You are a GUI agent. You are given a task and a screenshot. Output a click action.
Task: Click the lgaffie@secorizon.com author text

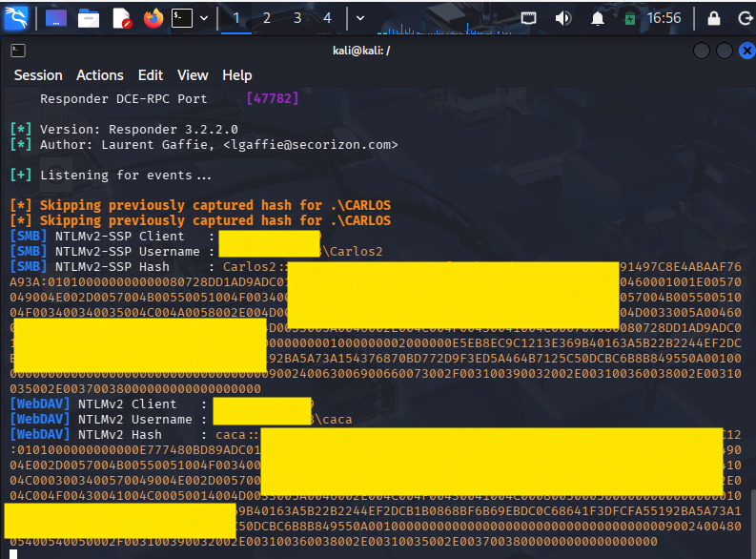(311, 145)
